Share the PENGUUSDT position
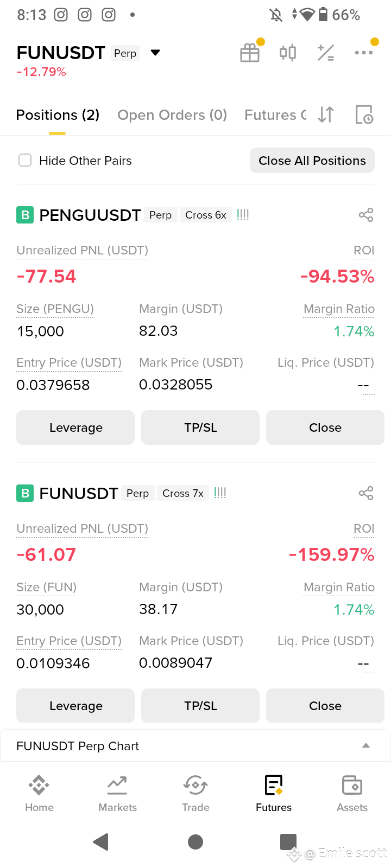 point(366,215)
